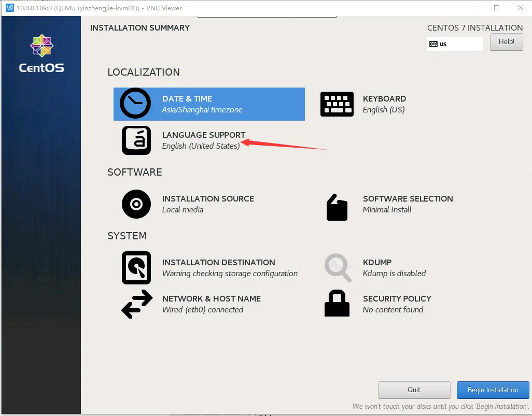Click 'English (United States)' language text
Screen dimensions: 532x416
(x=201, y=146)
